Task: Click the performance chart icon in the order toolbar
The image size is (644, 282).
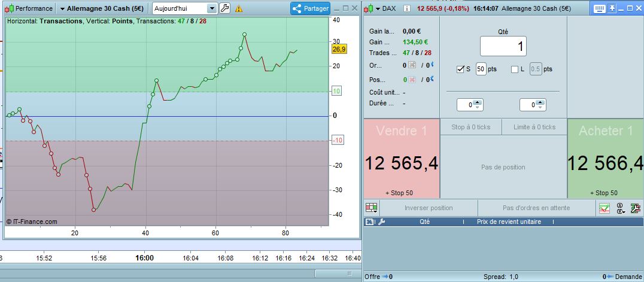Action: pos(604,208)
